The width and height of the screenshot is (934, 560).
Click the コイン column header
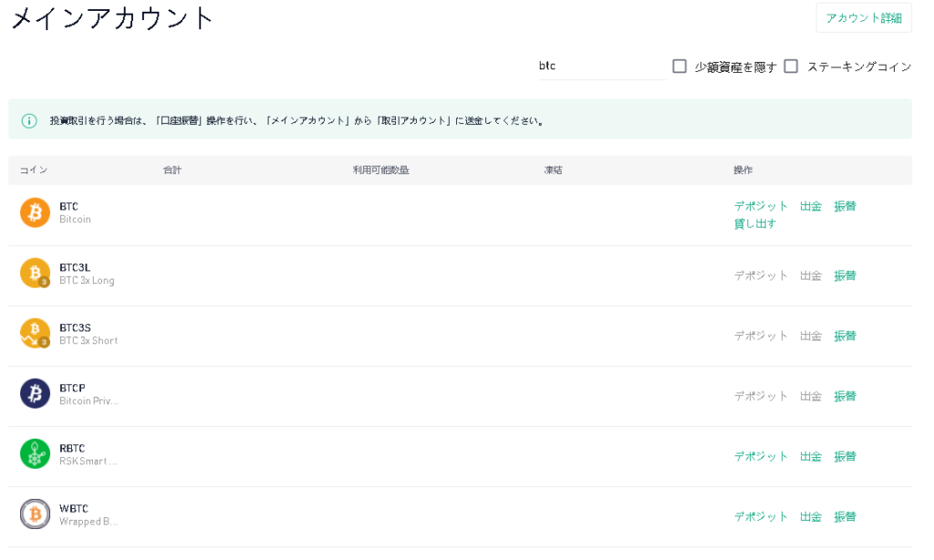(x=34, y=170)
